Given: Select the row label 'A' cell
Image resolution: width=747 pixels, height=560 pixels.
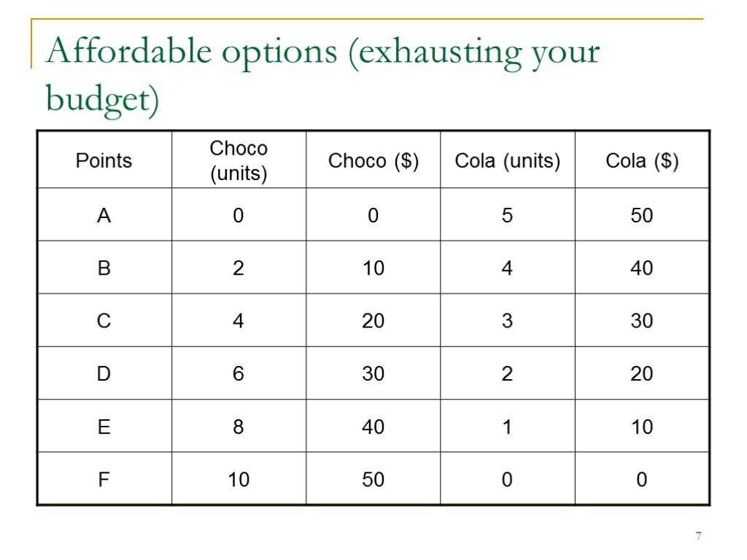Looking at the screenshot, I should (x=104, y=216).
